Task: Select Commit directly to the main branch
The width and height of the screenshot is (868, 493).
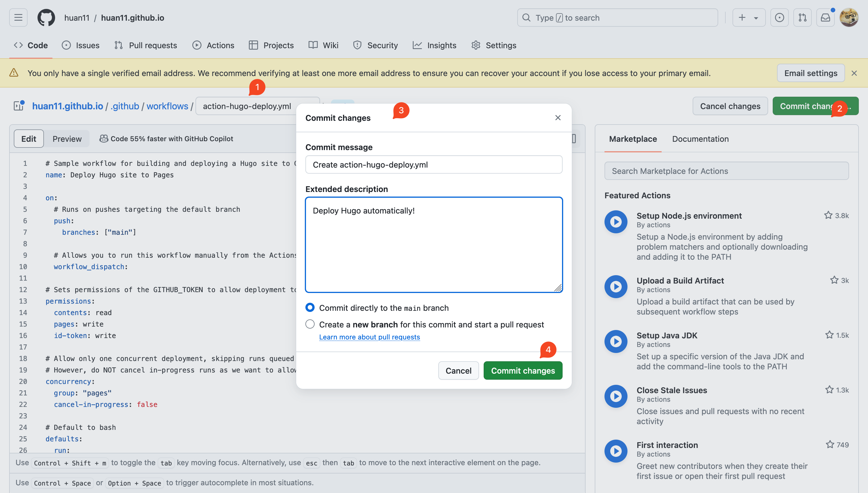Action: pos(310,307)
